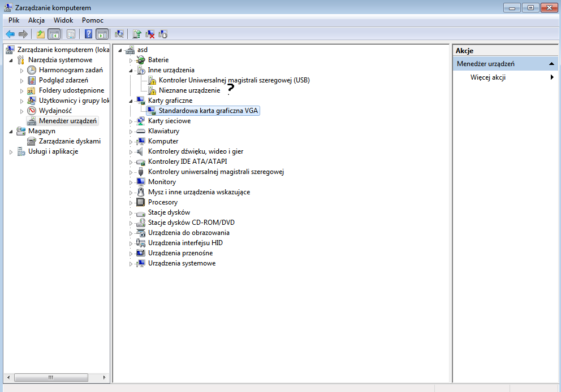
Task: Collapse the Narzędzia systemowe tree node
Action: click(11, 60)
